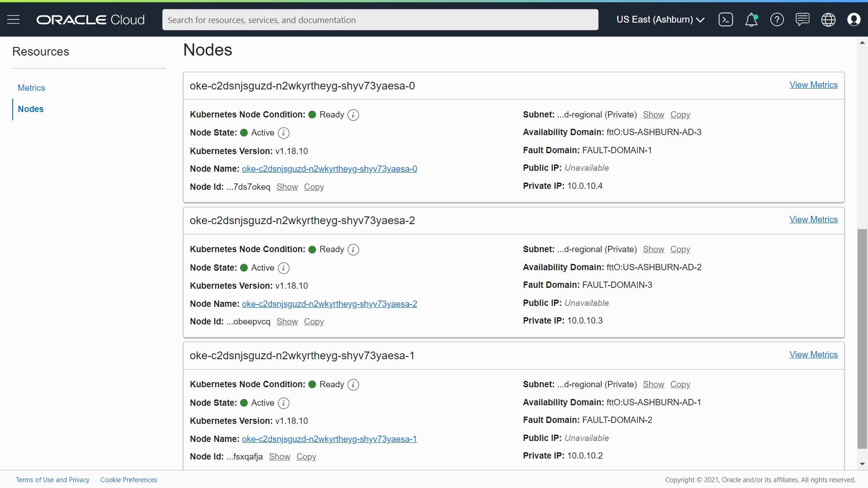Show full subnet for node shyv73yaesa-2
868x488 pixels.
[x=653, y=249]
